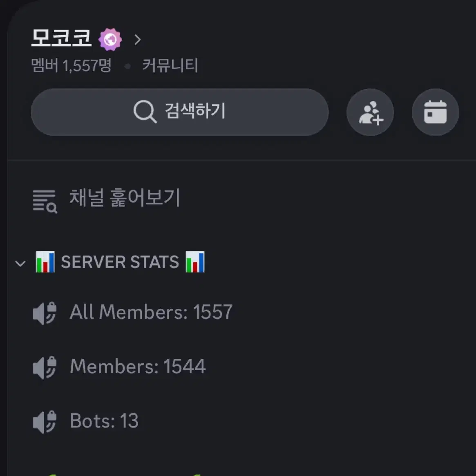Tap locked voice icon beside Bots: 13
The width and height of the screenshot is (476, 476).
pos(45,422)
